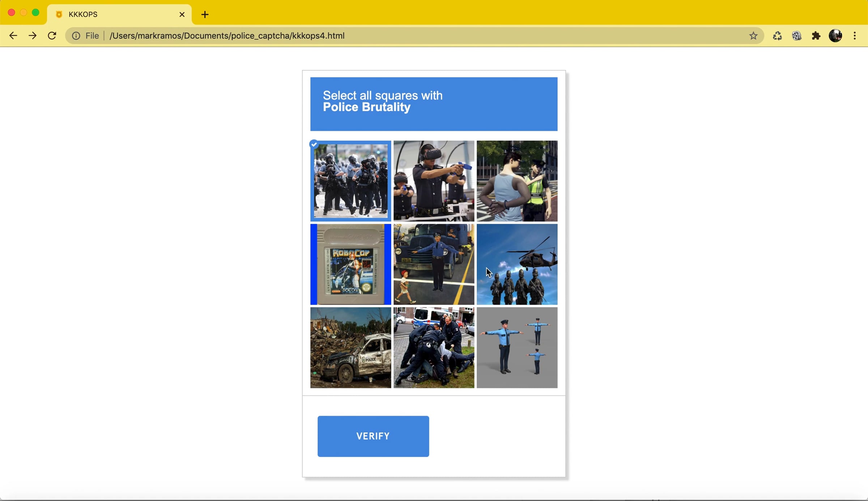Screen dimensions: 868x501
Task: Select the T-pose officer models tile
Action: (517, 348)
